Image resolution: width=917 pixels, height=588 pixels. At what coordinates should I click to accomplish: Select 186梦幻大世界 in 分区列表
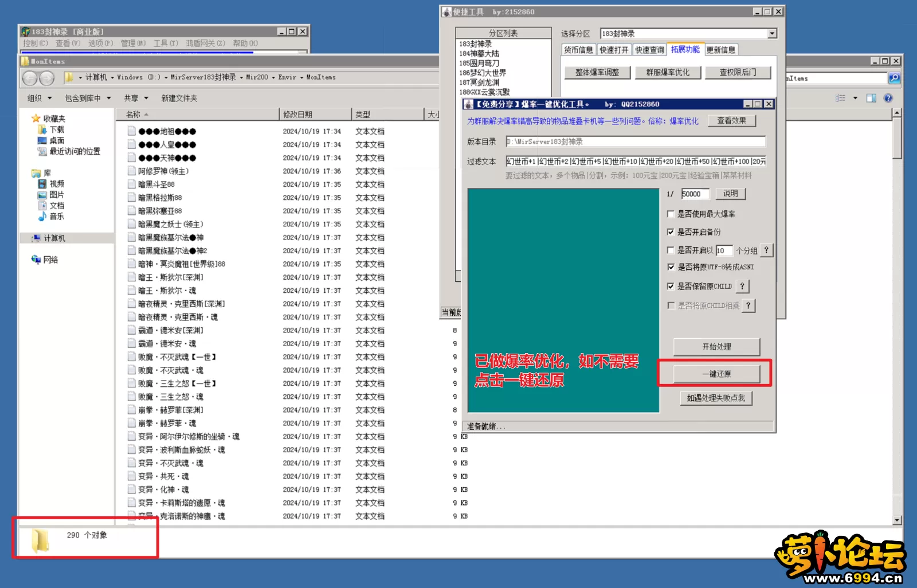pyautogui.click(x=483, y=73)
